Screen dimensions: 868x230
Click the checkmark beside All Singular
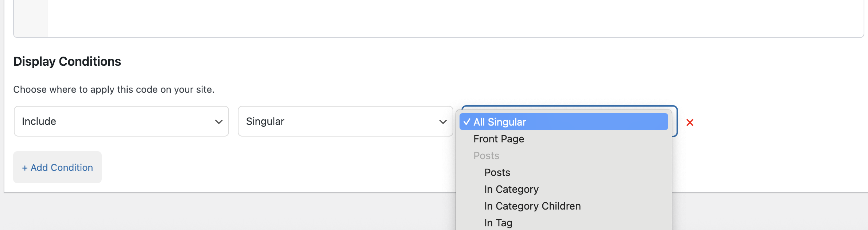click(467, 122)
